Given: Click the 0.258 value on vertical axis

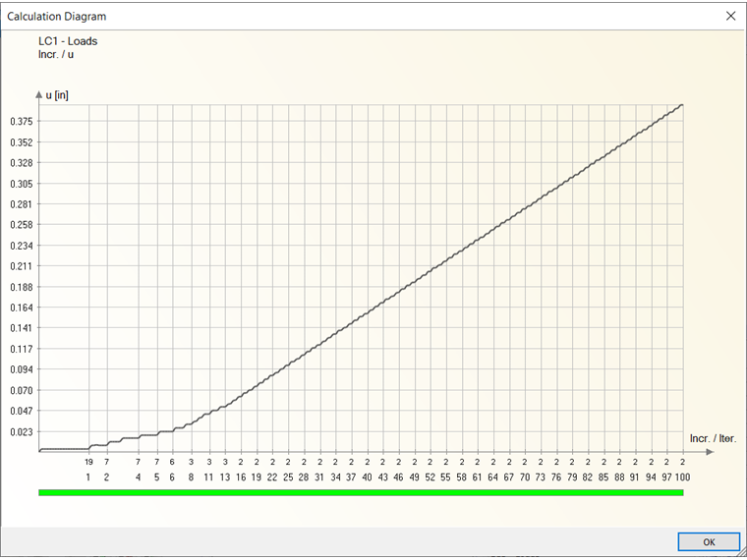Looking at the screenshot, I should click(21, 225).
